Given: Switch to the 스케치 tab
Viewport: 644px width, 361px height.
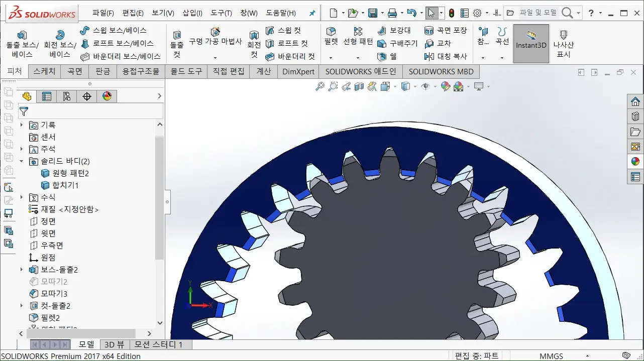Looking at the screenshot, I should [44, 71].
